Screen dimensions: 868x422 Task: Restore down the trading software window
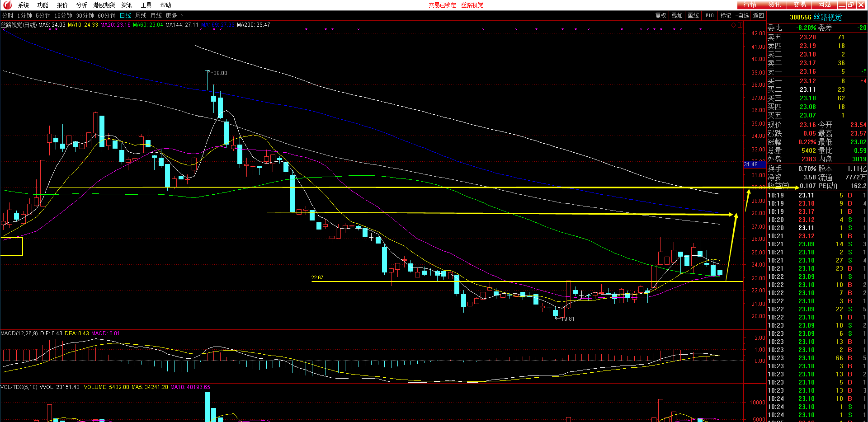coord(851,5)
